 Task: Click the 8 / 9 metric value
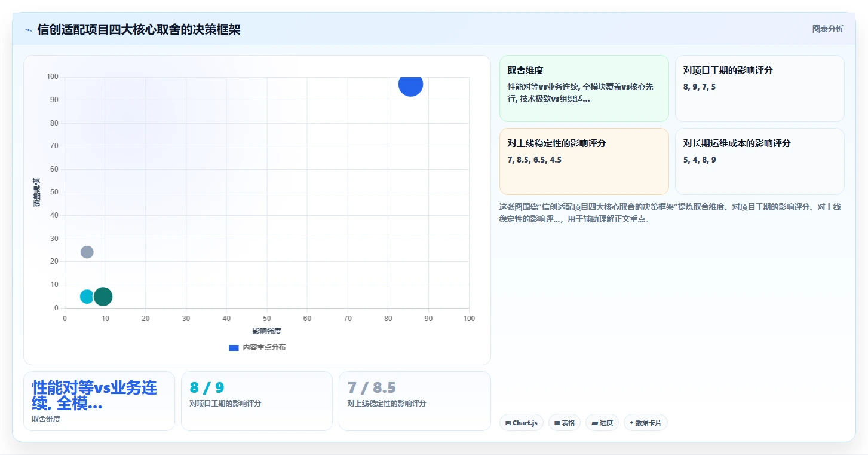[207, 387]
